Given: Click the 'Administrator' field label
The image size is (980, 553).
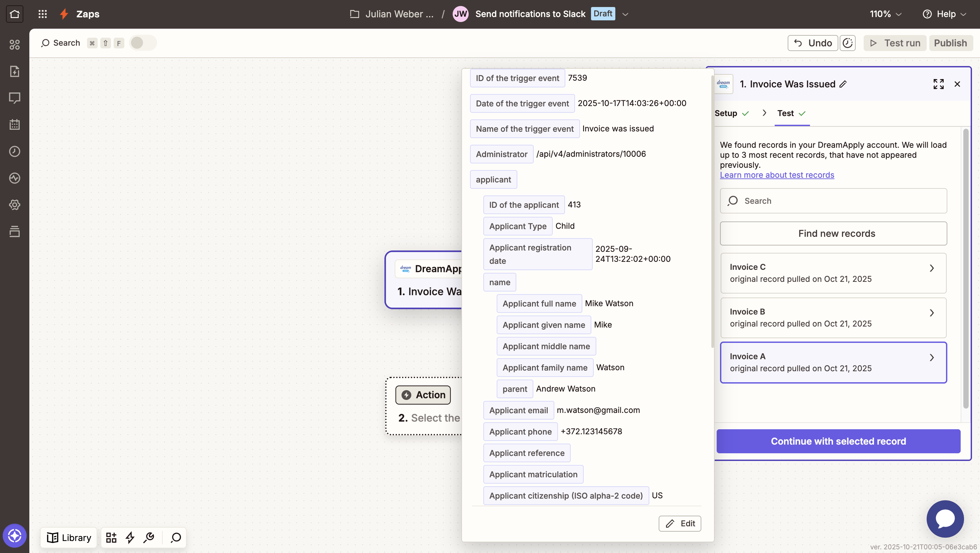Looking at the screenshot, I should pos(501,154).
